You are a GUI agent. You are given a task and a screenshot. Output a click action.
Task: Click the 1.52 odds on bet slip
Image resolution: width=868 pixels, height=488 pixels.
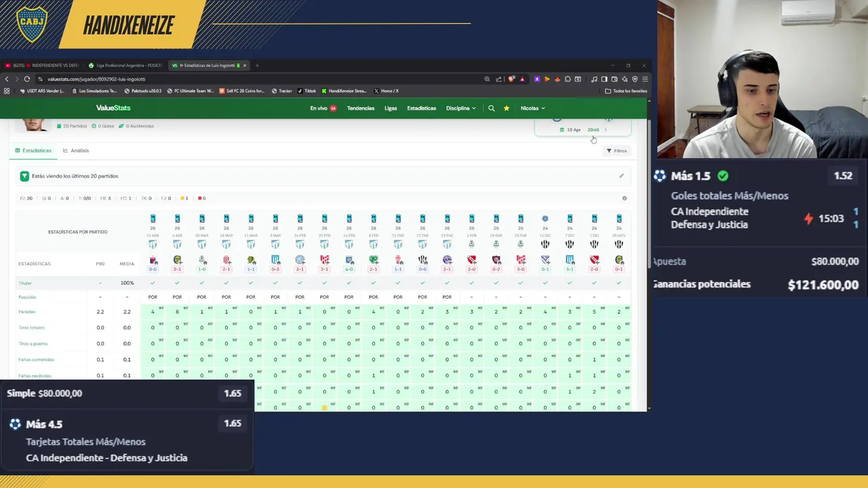pos(843,176)
